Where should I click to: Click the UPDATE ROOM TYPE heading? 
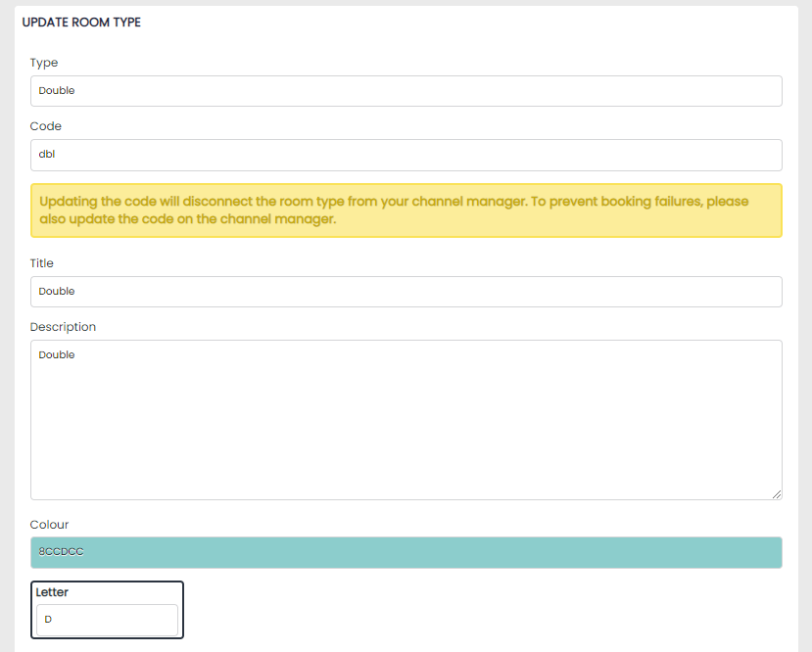(x=81, y=23)
